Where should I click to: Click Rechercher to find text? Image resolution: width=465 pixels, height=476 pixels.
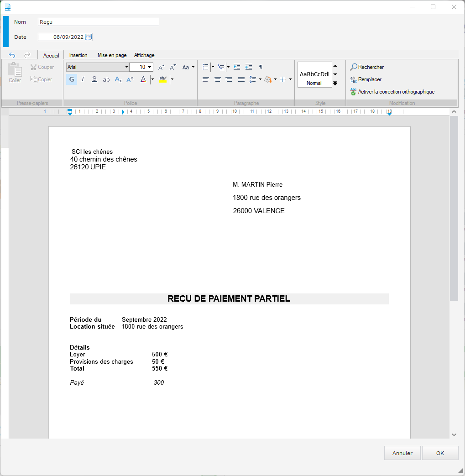click(367, 67)
